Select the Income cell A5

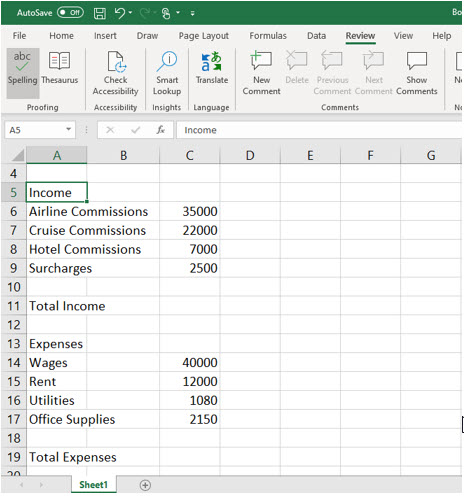pos(57,192)
